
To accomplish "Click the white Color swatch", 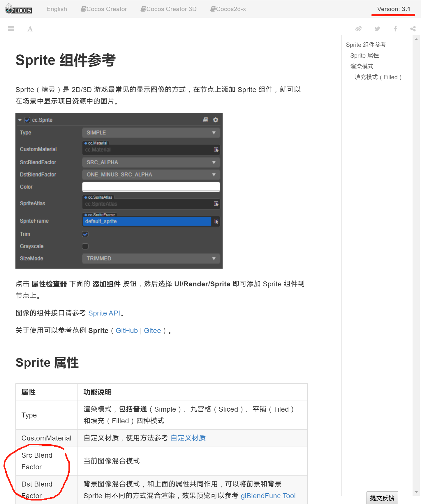I will [x=151, y=187].
